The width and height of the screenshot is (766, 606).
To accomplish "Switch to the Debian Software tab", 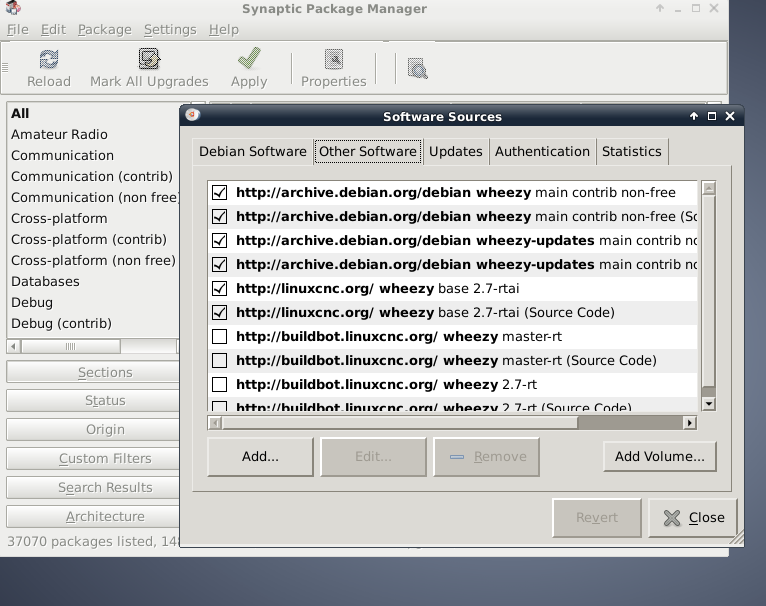I will [253, 152].
